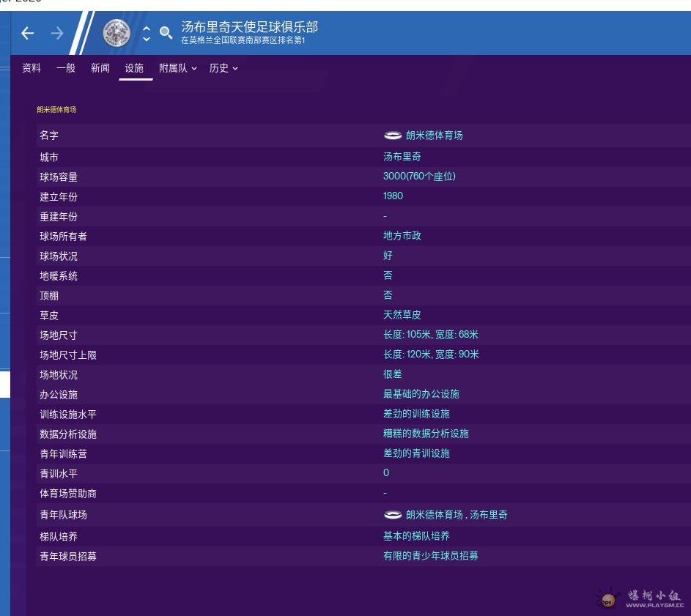Click the 地暖系统 row label
This screenshot has height=616, width=691.
(x=59, y=276)
